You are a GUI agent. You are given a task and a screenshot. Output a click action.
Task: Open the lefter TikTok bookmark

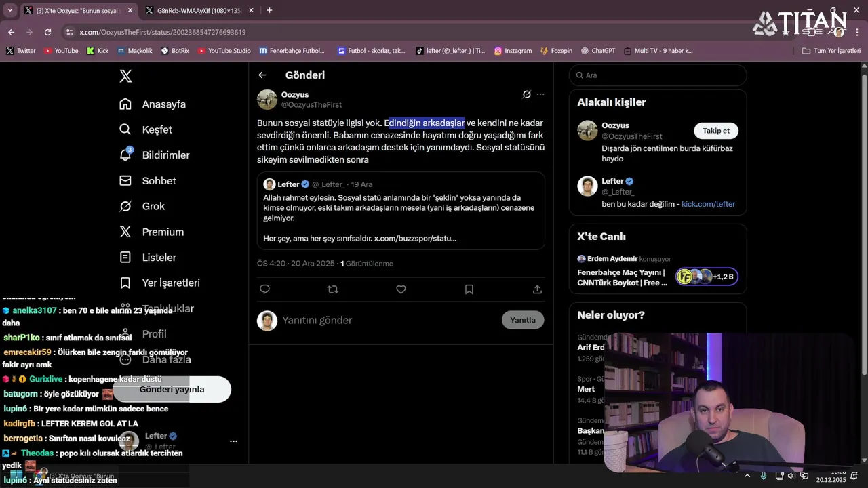click(450, 51)
